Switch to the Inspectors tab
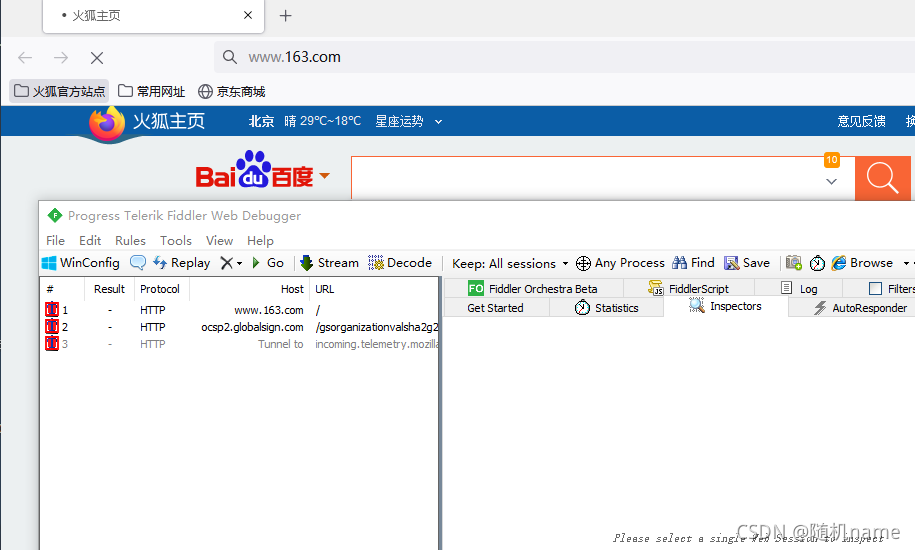 click(725, 306)
